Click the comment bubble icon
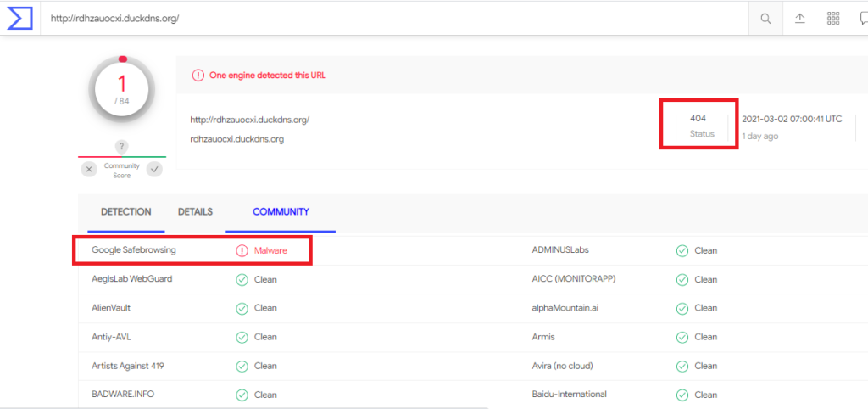Screen dimensions: 868x409 pyautogui.click(x=863, y=19)
